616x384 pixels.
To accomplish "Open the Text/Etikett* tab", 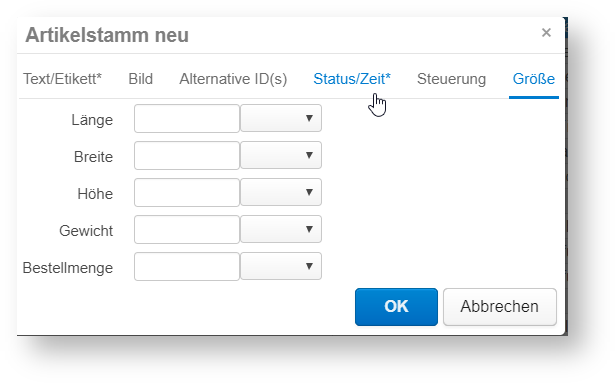I will click(62, 79).
